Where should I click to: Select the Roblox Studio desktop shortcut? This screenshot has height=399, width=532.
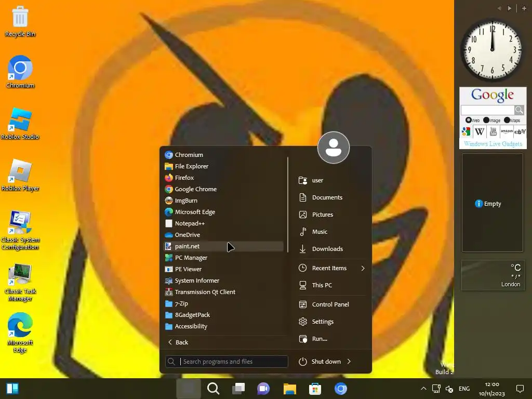pyautogui.click(x=20, y=124)
